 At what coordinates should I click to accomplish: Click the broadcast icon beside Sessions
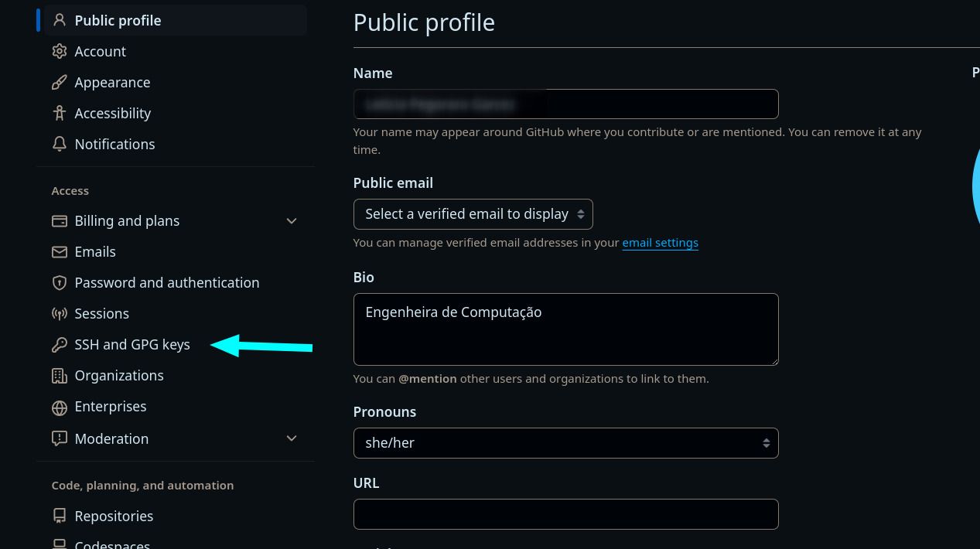[x=60, y=314]
